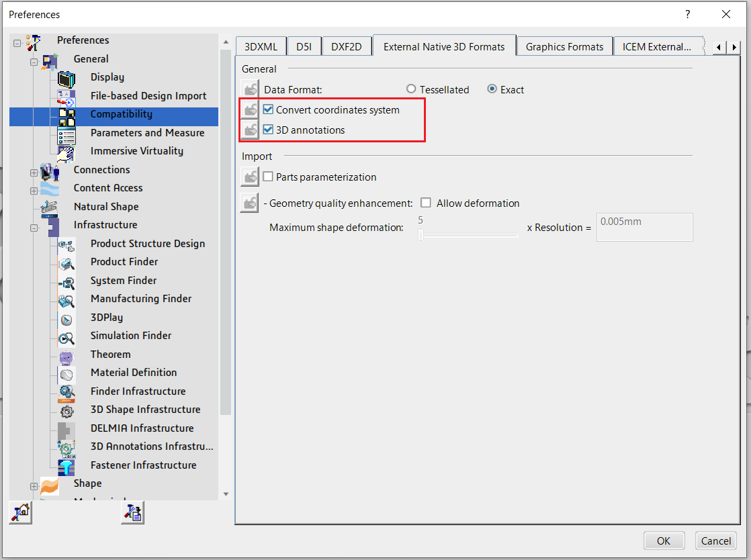Image resolution: width=751 pixels, height=560 pixels.
Task: Uncheck Convert coordinates system
Action: click(x=268, y=109)
